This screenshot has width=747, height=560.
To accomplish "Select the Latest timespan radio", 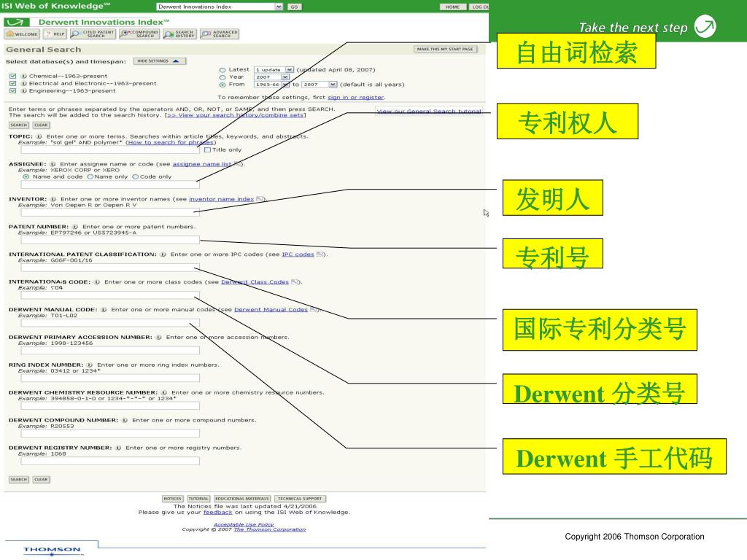I will point(222,70).
